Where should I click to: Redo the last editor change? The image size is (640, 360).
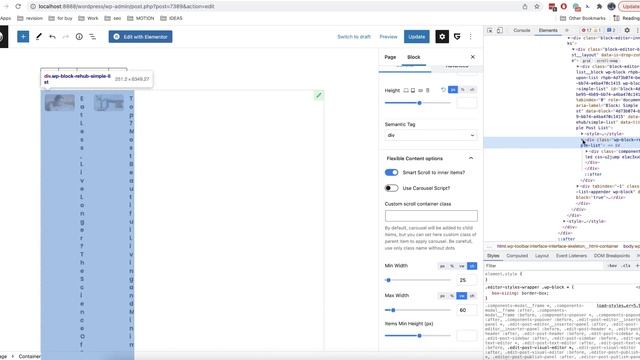click(x=66, y=37)
